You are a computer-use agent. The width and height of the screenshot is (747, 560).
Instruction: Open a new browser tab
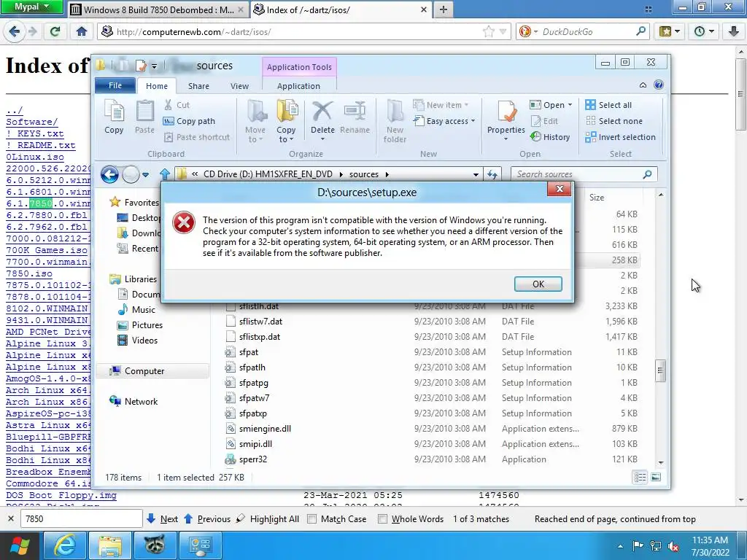click(443, 9)
